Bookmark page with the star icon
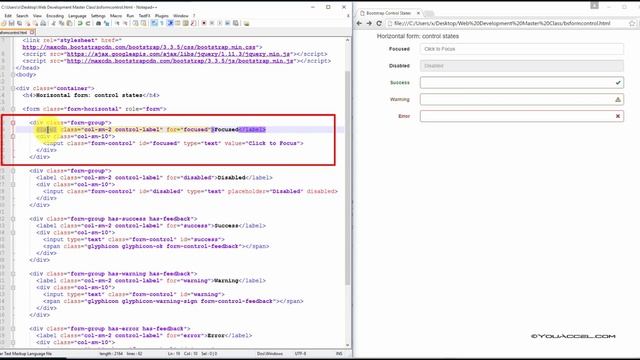The image size is (640, 360). 632,23
